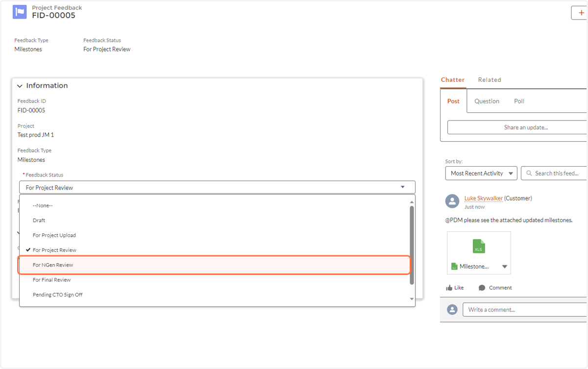588x369 pixels.
Task: Select For NGen Review option
Action: pos(214,265)
